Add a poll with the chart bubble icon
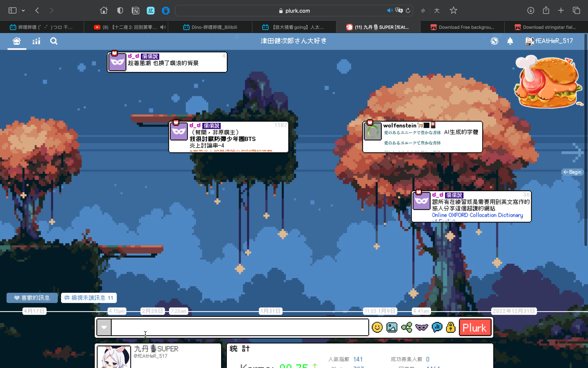This screenshot has width=588, height=368. pyautogui.click(x=437, y=327)
